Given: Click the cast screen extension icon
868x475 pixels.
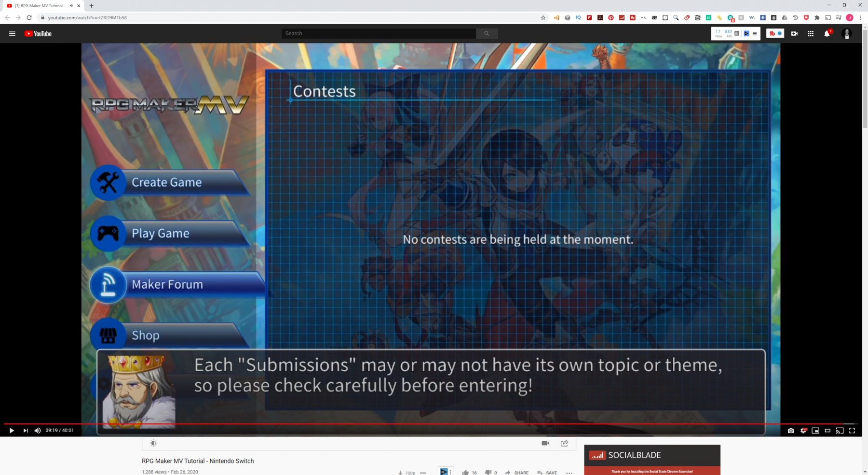Looking at the screenshot, I should point(828,17).
